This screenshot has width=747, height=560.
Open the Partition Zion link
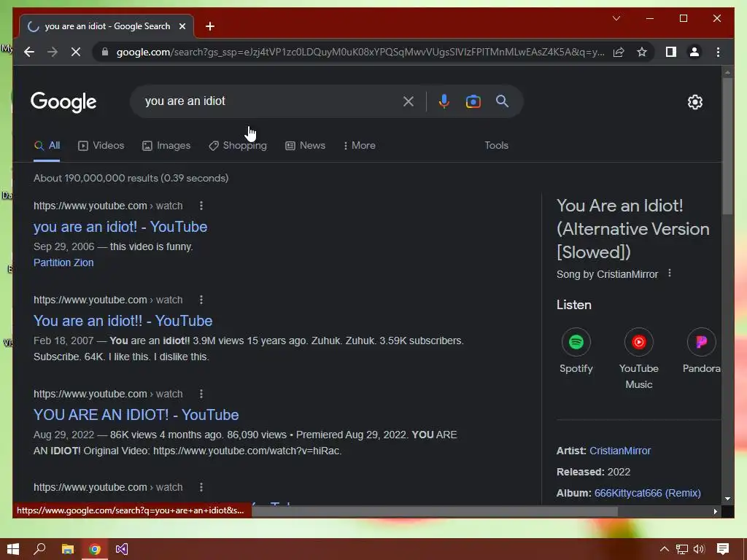click(x=63, y=262)
